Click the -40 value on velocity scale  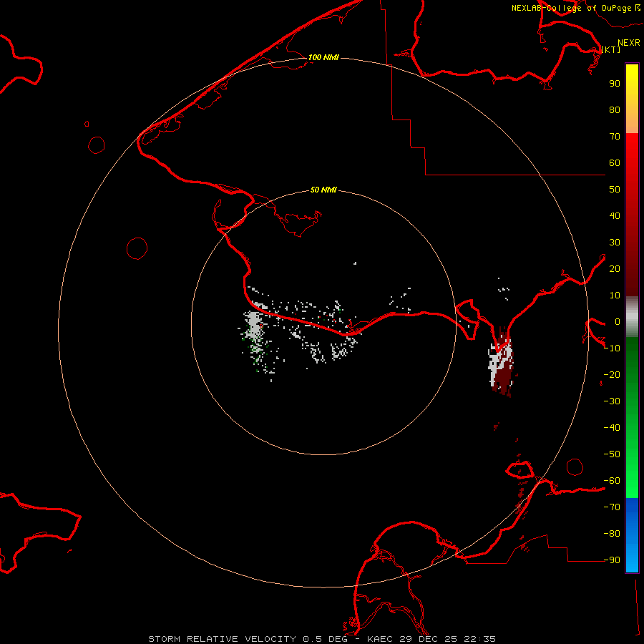pos(612,428)
